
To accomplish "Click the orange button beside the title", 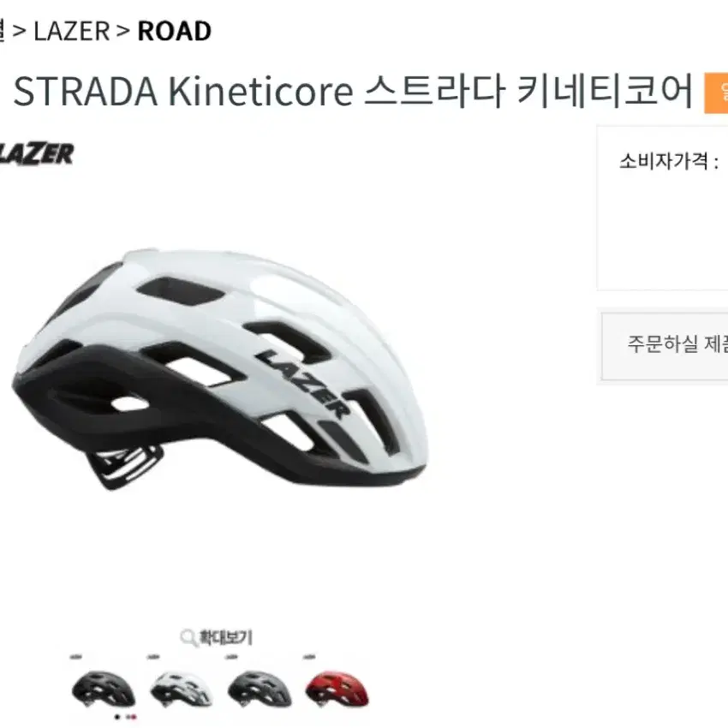I will 716,92.
